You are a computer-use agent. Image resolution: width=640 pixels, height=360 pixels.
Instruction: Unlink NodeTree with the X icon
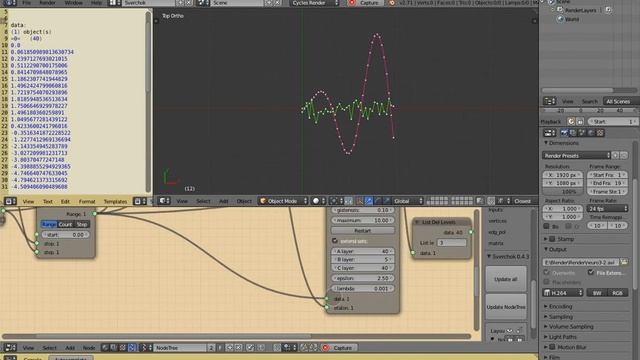[239, 348]
